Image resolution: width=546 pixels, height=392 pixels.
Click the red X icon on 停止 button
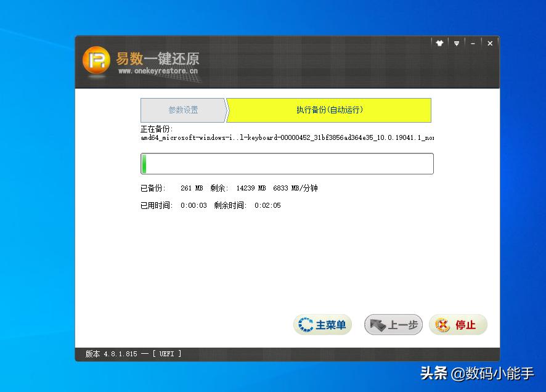pos(443,324)
